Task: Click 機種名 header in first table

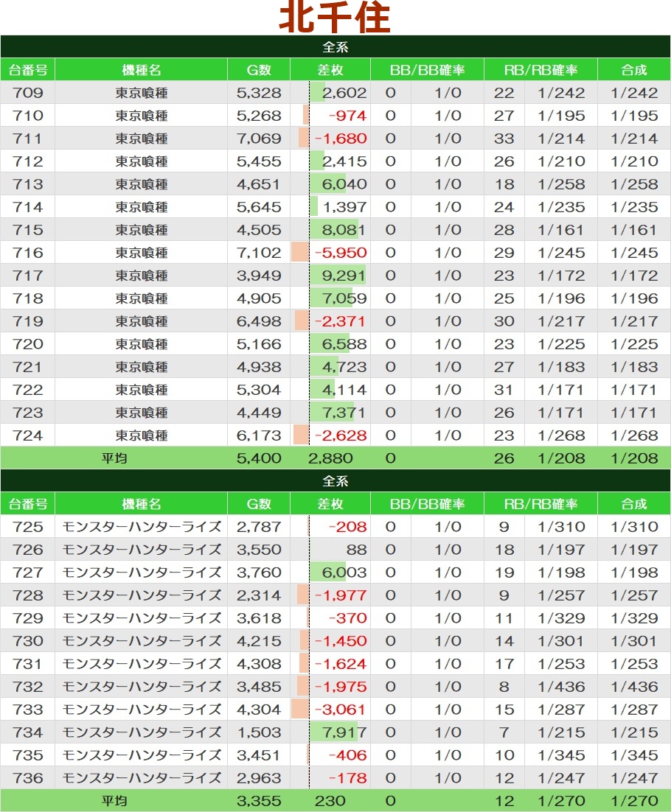Action: [x=141, y=70]
